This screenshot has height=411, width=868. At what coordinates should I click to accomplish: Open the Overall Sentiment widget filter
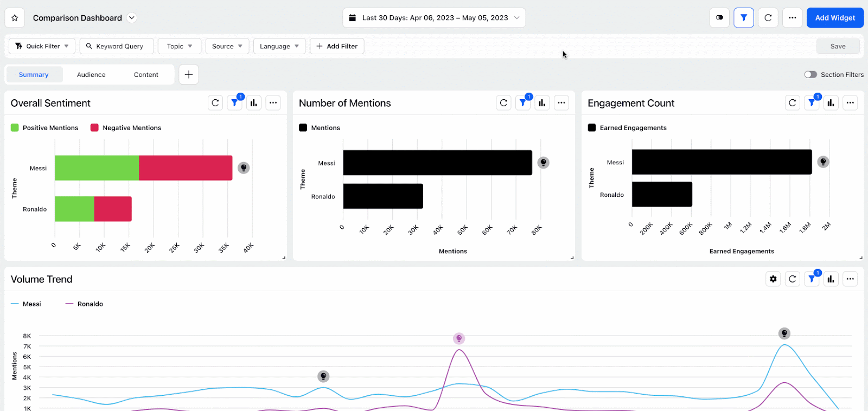[235, 103]
